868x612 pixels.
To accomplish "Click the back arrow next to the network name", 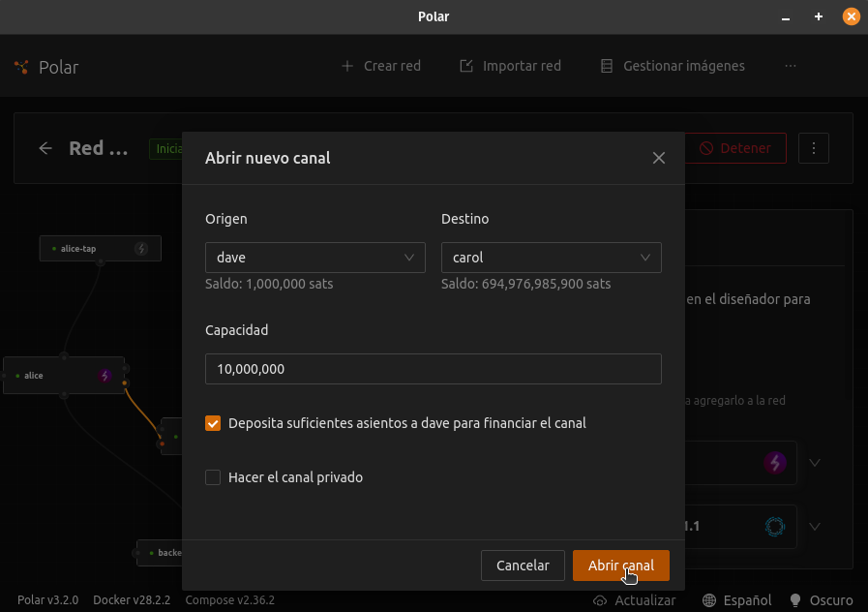I will (45, 148).
